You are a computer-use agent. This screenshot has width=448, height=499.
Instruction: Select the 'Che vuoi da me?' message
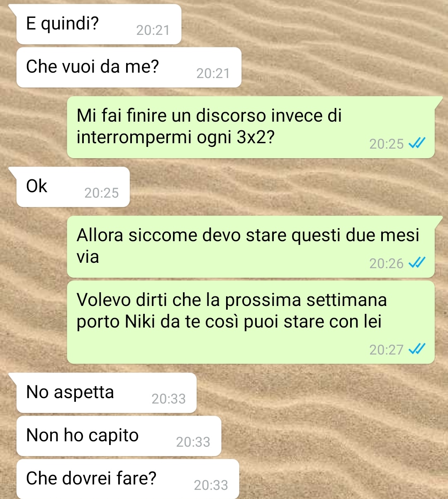pos(129,67)
